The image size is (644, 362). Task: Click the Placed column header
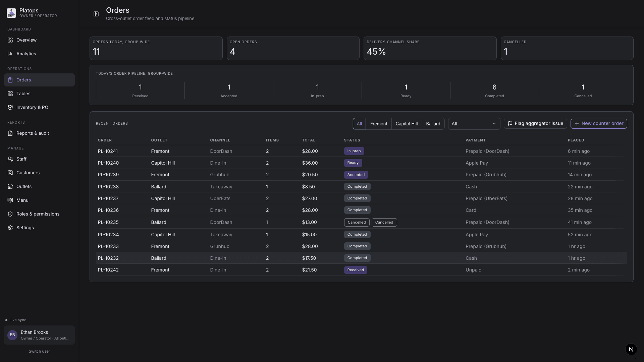576,140
